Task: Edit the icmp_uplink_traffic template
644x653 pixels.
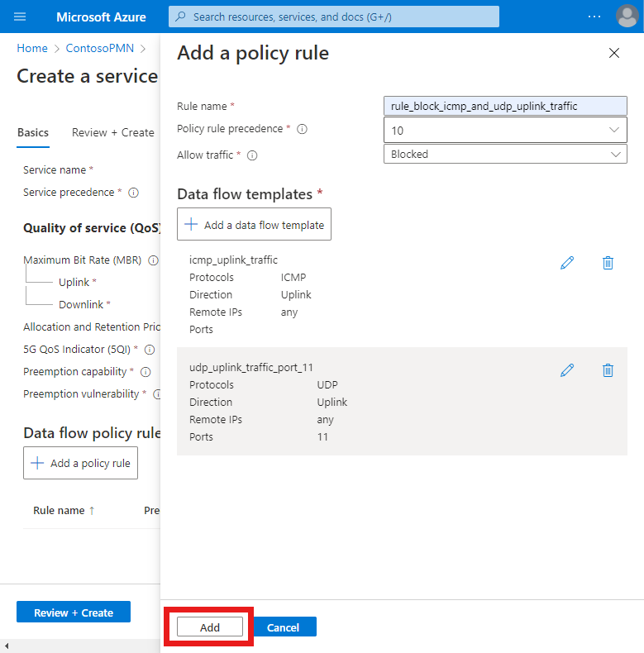Action: 567,263
